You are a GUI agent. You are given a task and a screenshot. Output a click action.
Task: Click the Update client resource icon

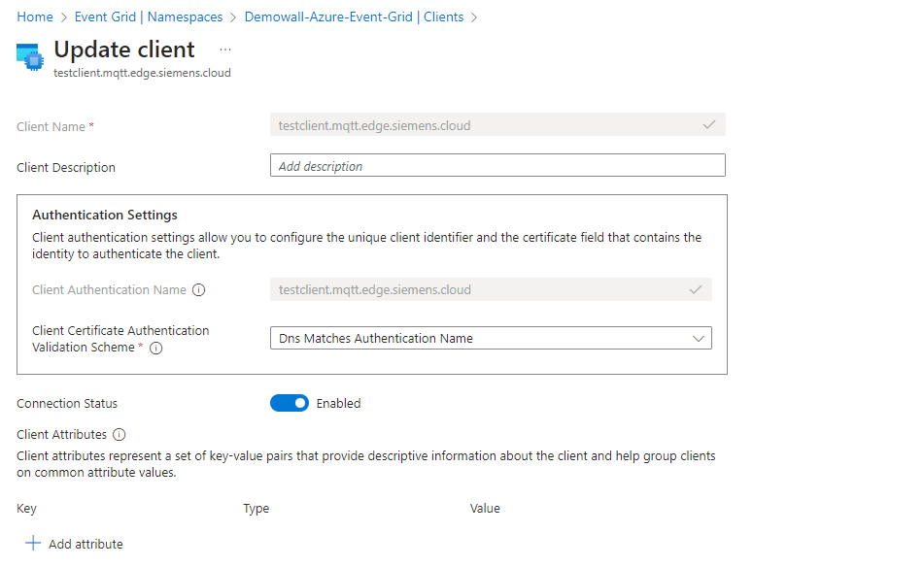29,56
